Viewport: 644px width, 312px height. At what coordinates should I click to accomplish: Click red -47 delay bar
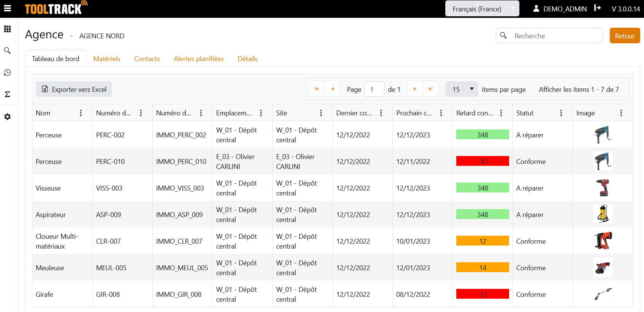pos(483,161)
